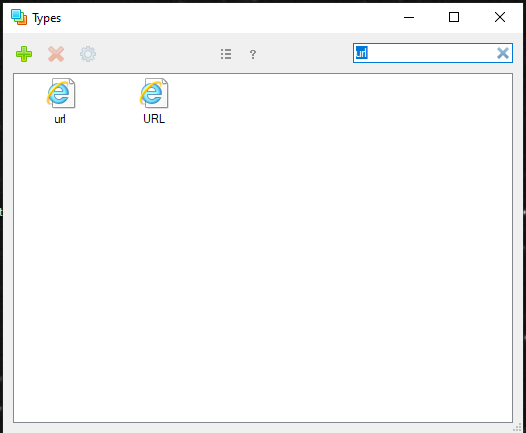Image resolution: width=526 pixels, height=433 pixels.
Task: Click the lowercase "url" item label
Action: pyautogui.click(x=60, y=119)
